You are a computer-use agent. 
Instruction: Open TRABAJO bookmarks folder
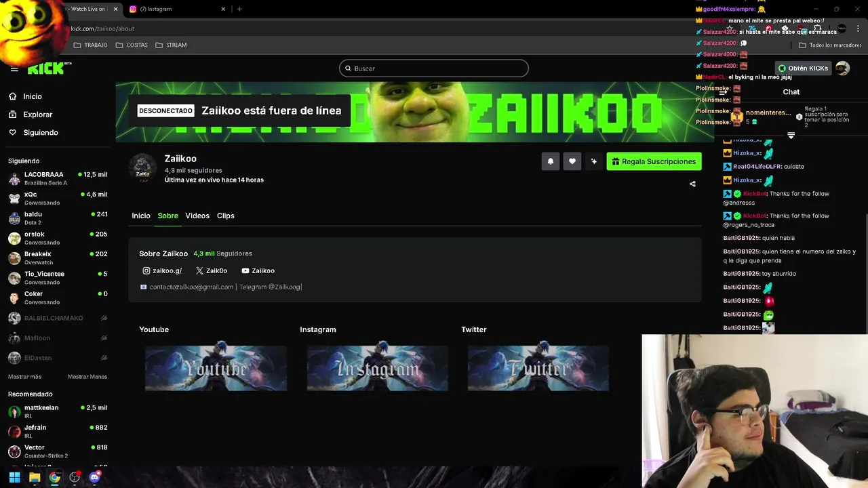(90, 45)
